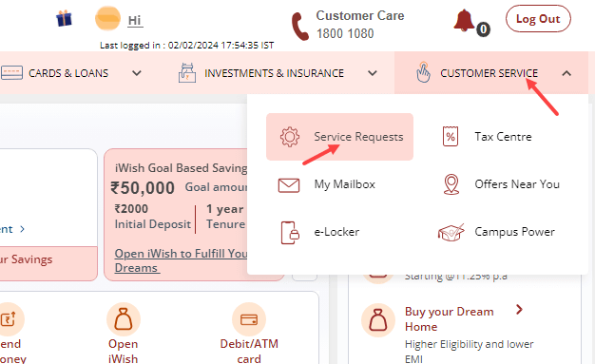Click the notification count badge 0

tap(483, 29)
